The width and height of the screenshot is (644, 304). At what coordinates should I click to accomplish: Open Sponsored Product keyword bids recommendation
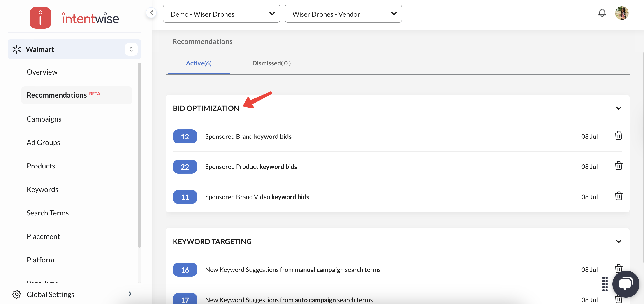click(251, 167)
